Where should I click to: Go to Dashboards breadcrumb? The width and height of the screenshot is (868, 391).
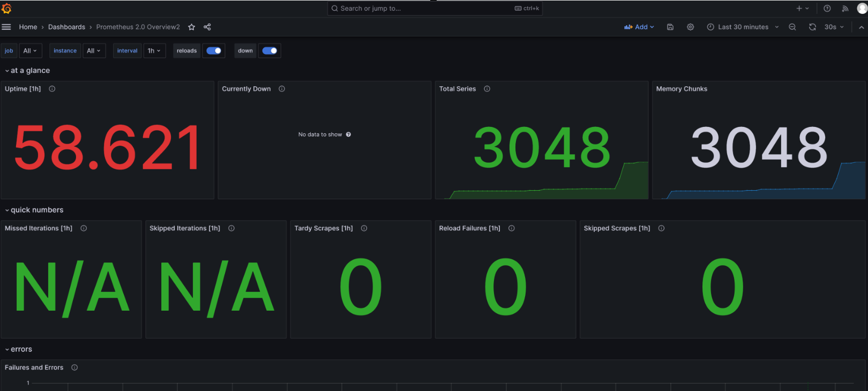66,27
